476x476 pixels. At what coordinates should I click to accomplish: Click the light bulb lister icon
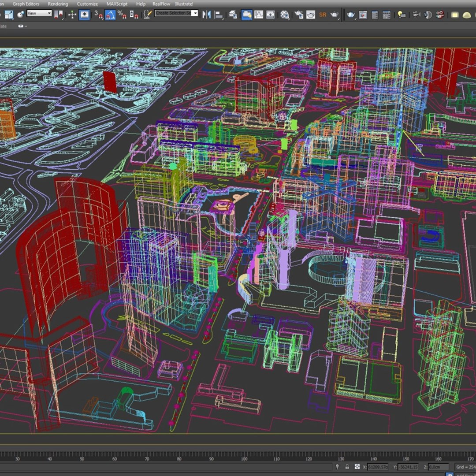point(402,14)
